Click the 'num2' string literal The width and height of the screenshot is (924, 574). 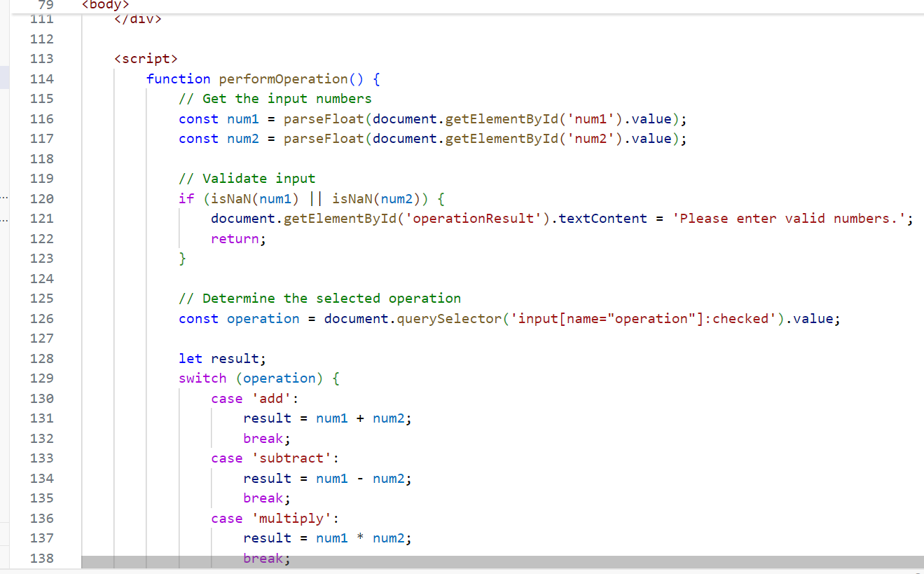click(x=591, y=138)
